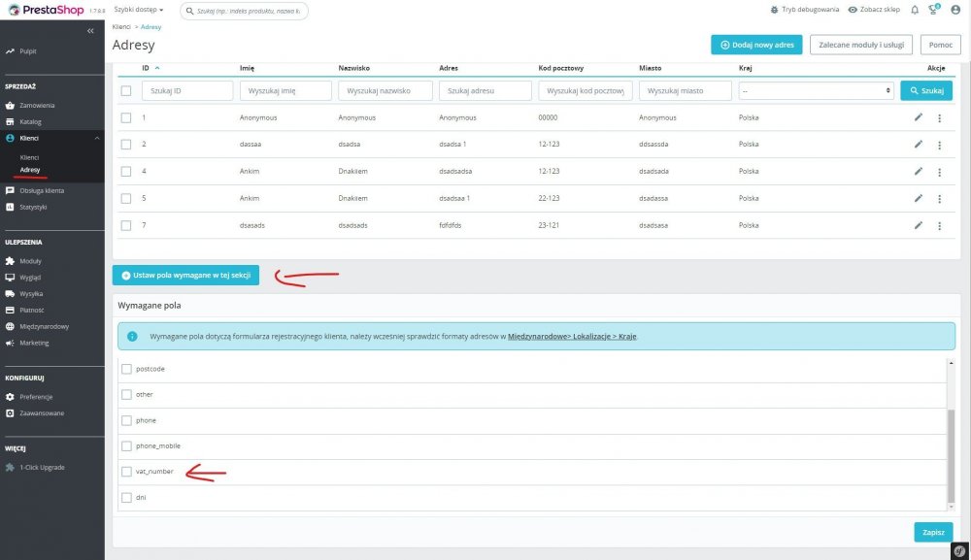Screen dimensions: 971x560
Task: Click the Międzynarodowy globe icon
Action: pyautogui.click(x=10, y=326)
